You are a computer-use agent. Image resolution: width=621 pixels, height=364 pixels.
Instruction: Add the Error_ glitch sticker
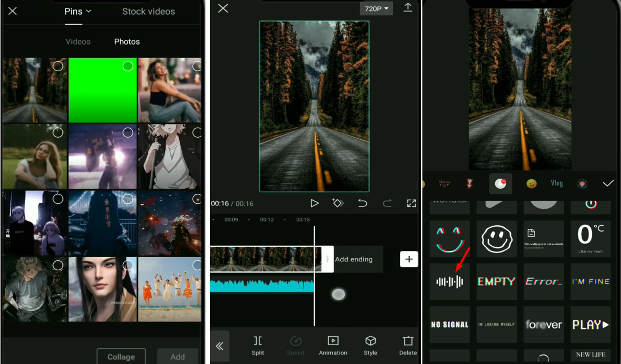click(543, 282)
